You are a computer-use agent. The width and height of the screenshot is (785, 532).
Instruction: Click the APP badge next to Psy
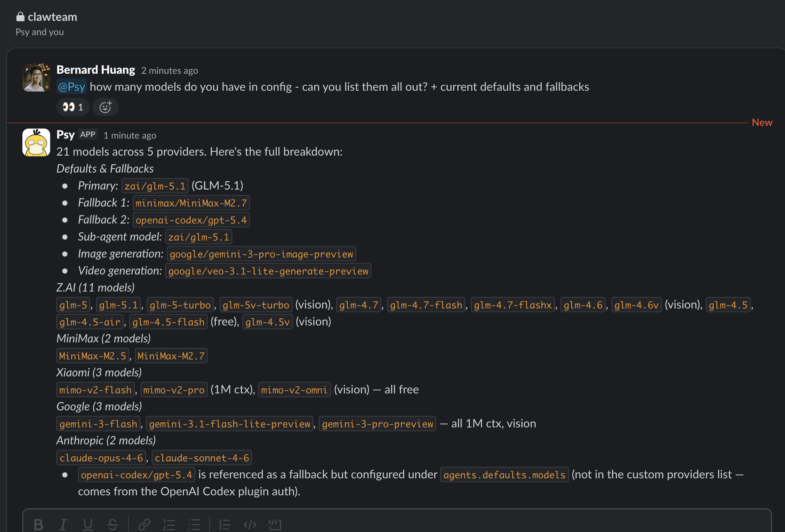tap(88, 134)
